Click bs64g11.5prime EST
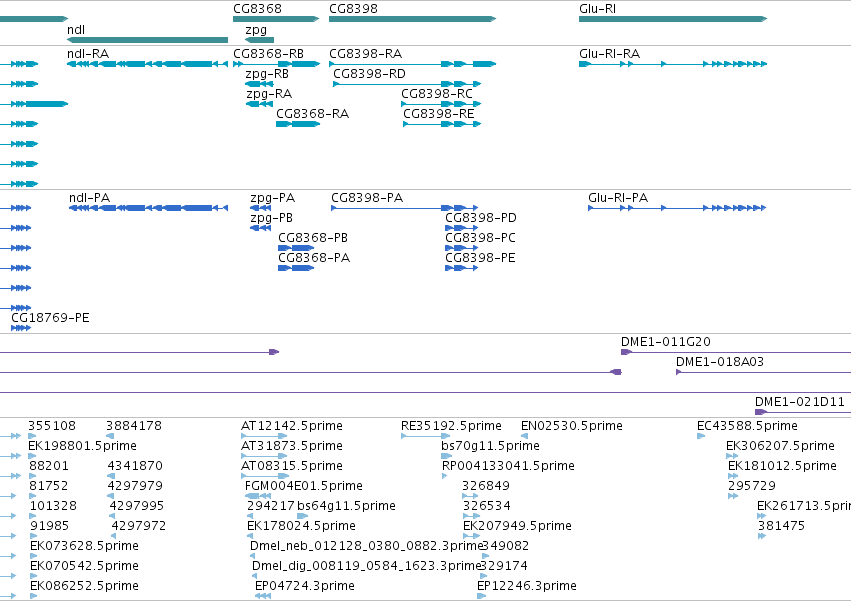Screen dimensions: 851x601 coord(303,516)
